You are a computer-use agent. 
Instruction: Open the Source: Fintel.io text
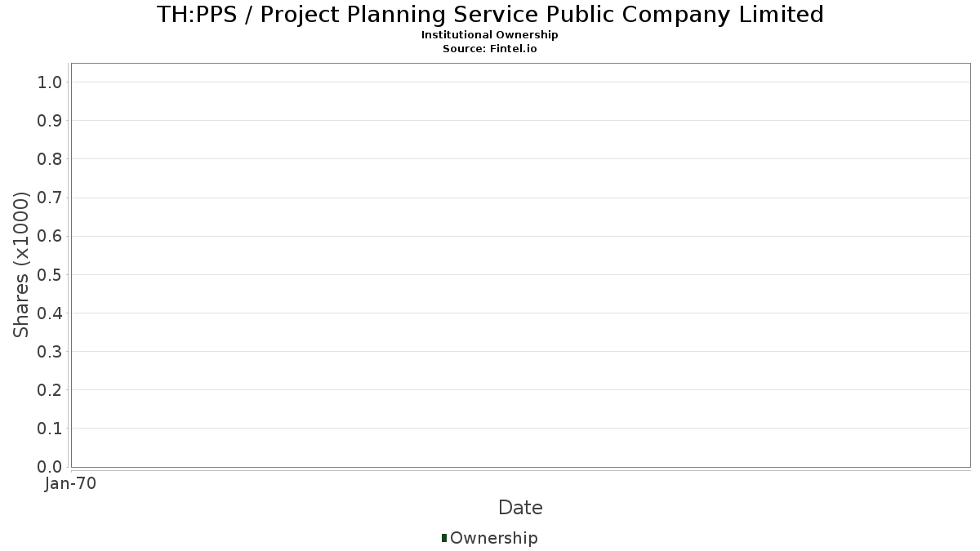coord(490,49)
